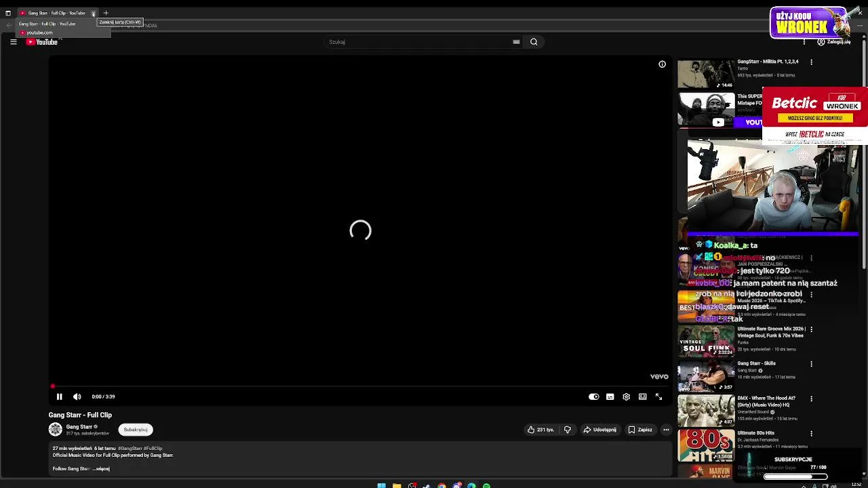Go to YouTube home via the logo
Screen dimensions: 868x488
click(42, 42)
